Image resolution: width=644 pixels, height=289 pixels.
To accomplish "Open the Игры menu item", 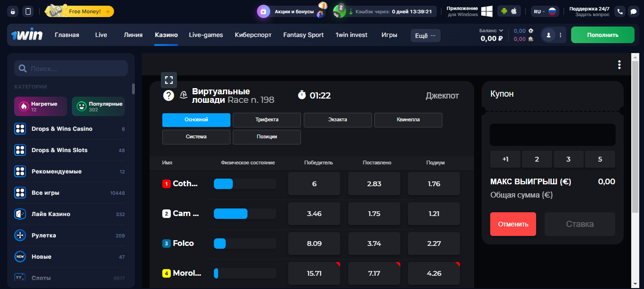I will click(389, 35).
